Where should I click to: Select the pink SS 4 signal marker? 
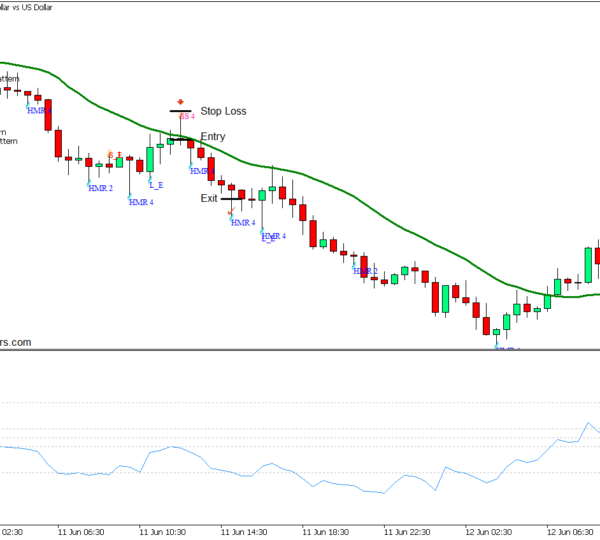186,116
